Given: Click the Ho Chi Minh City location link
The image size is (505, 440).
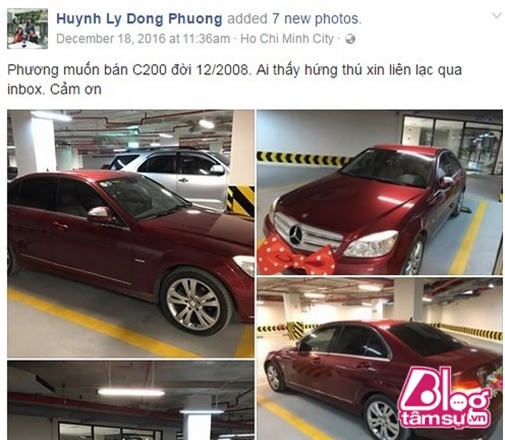Looking at the screenshot, I should [287, 39].
